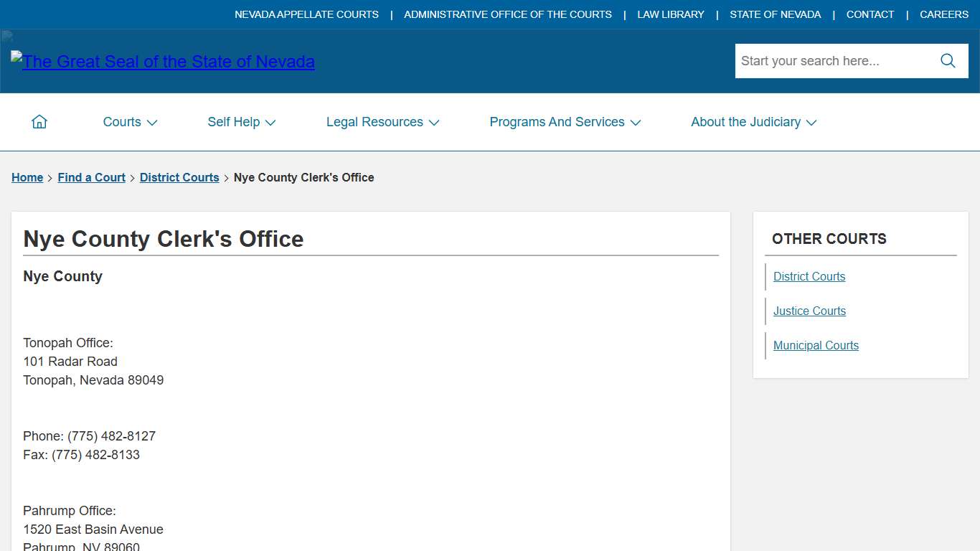980x551 pixels.
Task: Open the About the Judiciary menu
Action: tap(753, 122)
